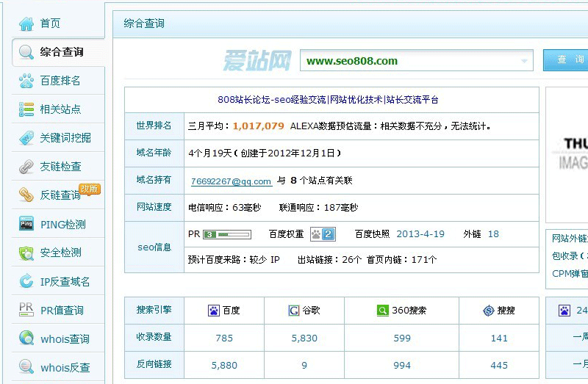Select whois查询 in the sidebar
The width and height of the screenshot is (588, 384).
click(65, 339)
